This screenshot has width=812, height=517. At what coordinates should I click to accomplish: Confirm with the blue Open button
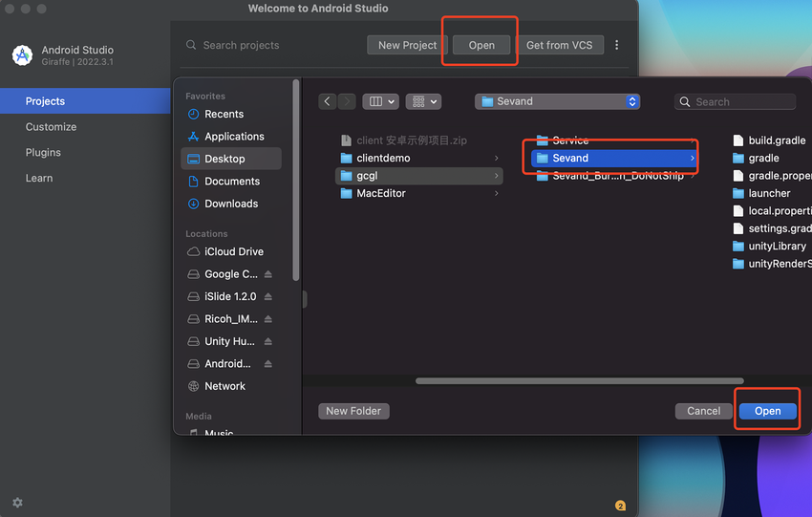point(767,411)
